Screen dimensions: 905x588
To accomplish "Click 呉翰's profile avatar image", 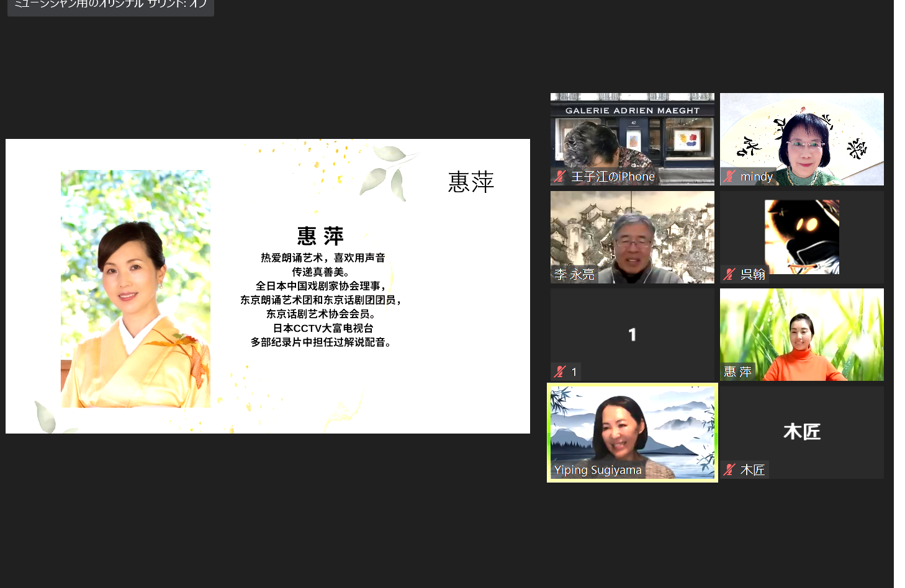I will [801, 236].
